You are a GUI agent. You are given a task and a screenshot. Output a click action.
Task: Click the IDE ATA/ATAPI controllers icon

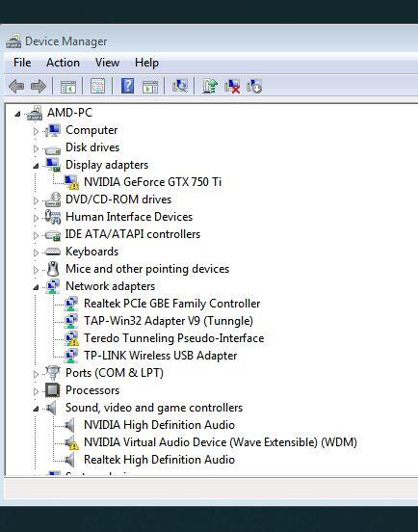point(53,235)
